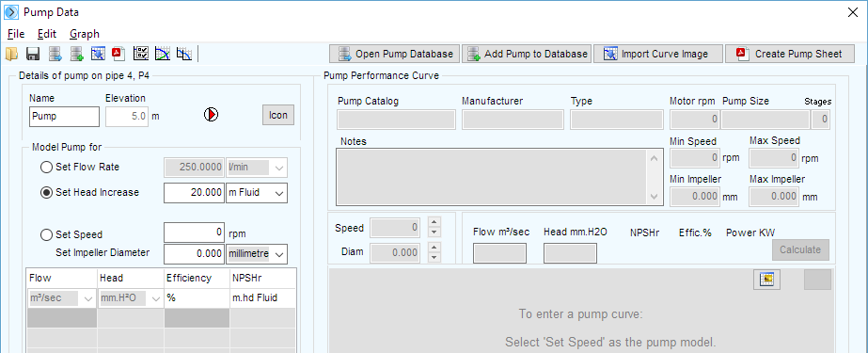Click the Min Speed rpm field
The height and width of the screenshot is (353, 868).
pyautogui.click(x=695, y=158)
